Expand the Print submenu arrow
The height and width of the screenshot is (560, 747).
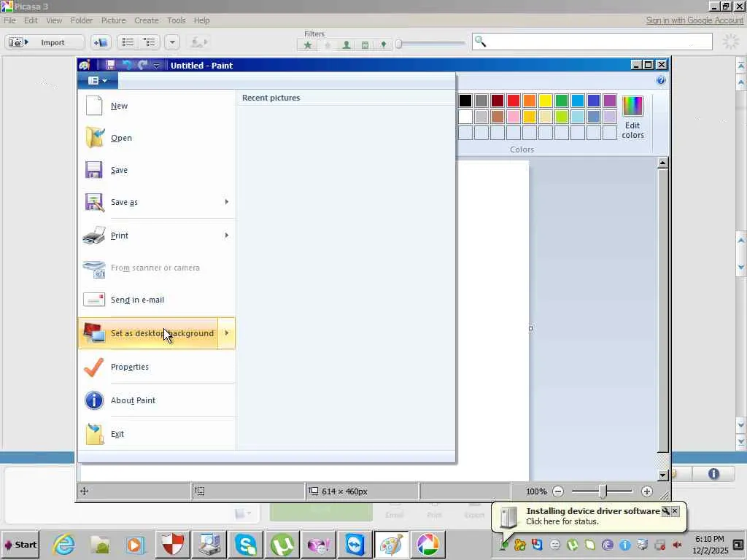coord(227,236)
